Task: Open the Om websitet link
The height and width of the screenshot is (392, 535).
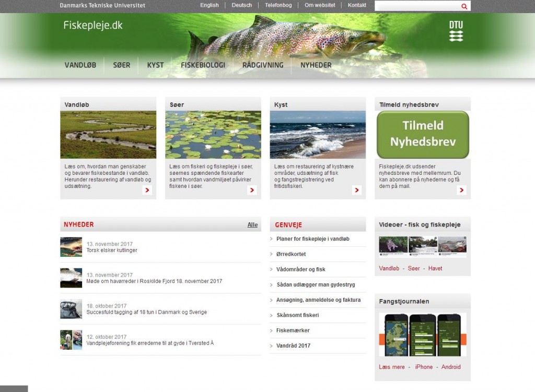Action: coord(320,5)
